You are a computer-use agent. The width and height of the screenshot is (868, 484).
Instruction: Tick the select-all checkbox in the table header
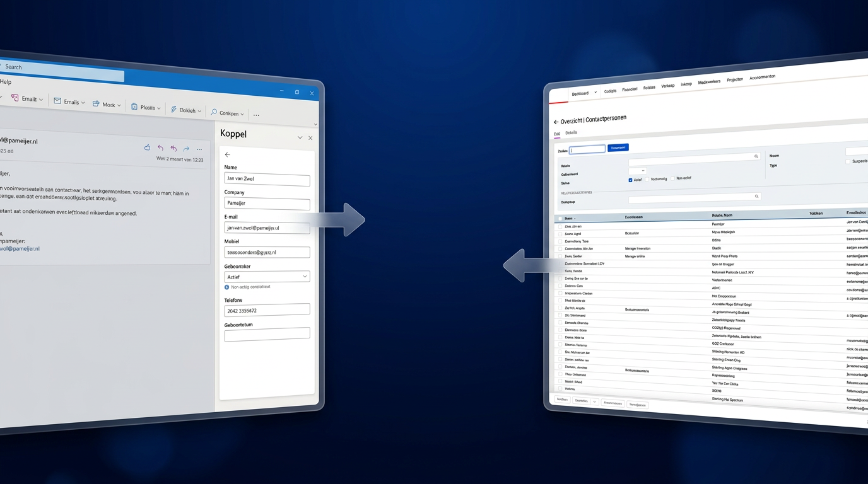pos(560,219)
